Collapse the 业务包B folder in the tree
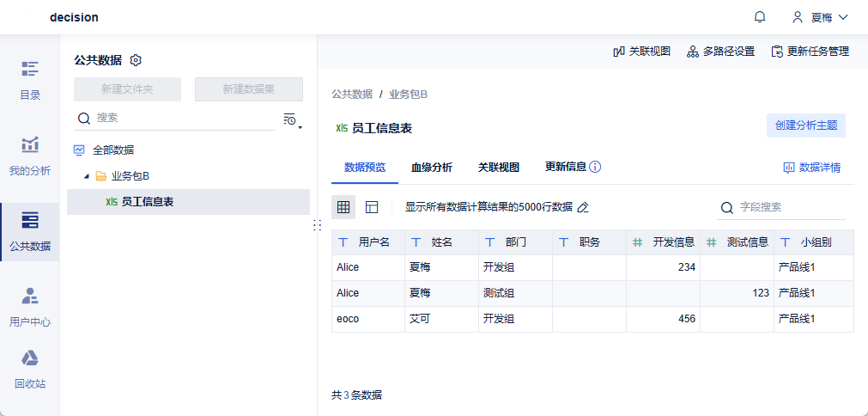The image size is (868, 416). tap(86, 176)
